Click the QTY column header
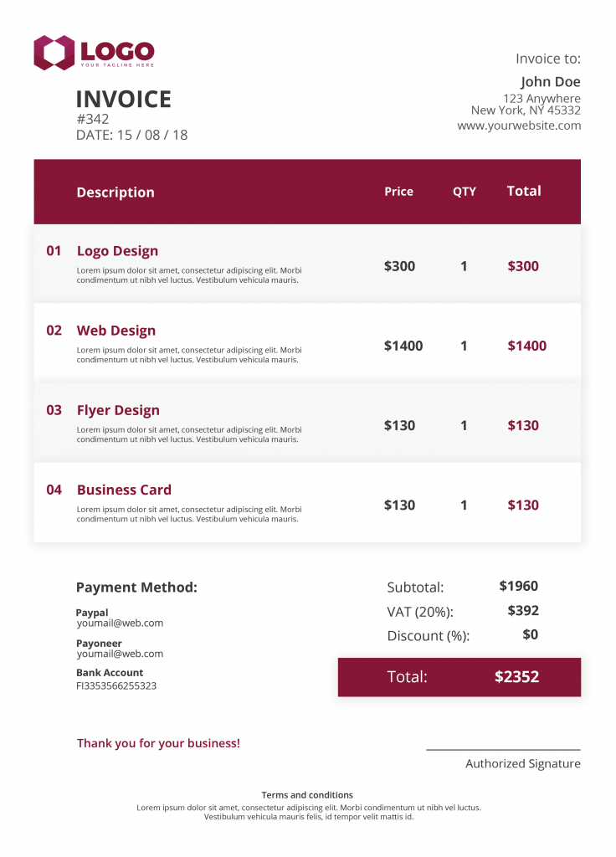 [x=464, y=192]
